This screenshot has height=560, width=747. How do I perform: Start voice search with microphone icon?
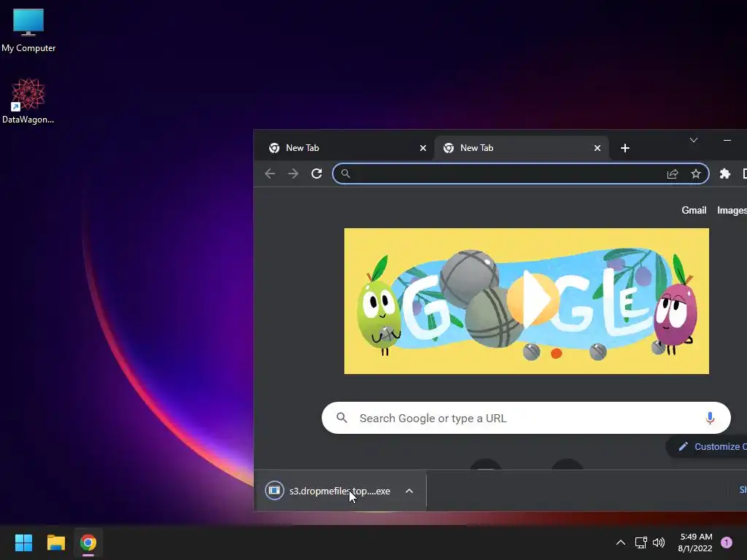click(710, 418)
